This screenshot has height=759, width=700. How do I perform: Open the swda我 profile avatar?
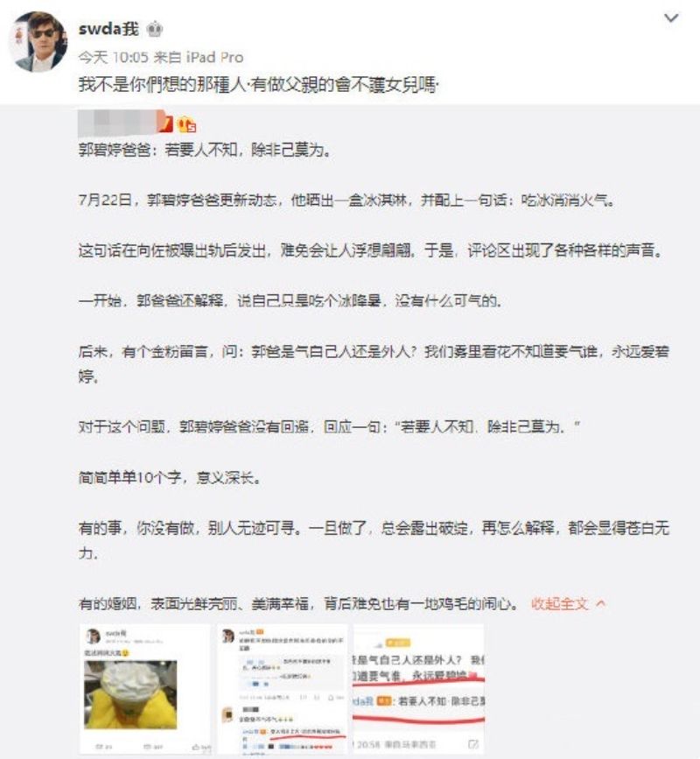38,41
